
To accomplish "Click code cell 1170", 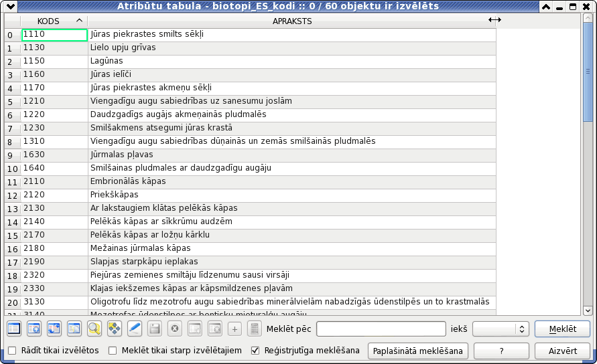I will tap(54, 88).
